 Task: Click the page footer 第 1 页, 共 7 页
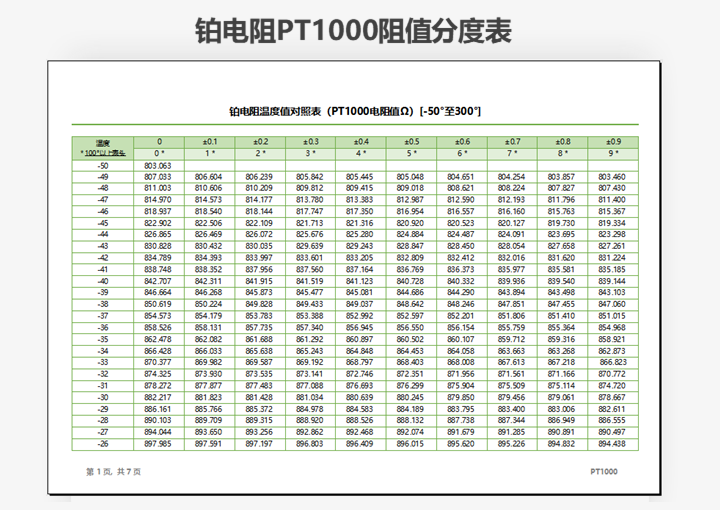click(x=113, y=472)
